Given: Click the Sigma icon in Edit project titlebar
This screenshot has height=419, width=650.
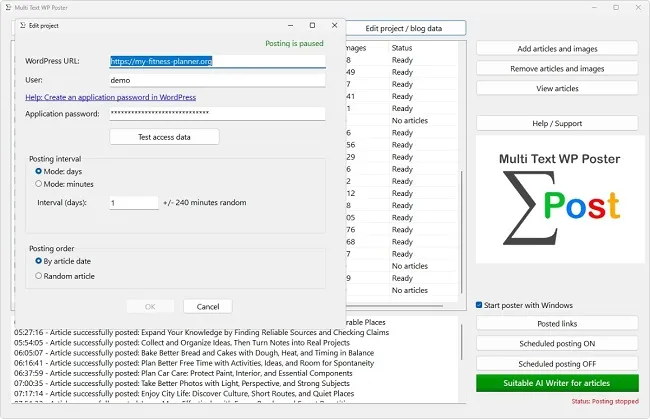Looking at the screenshot, I should (x=23, y=26).
